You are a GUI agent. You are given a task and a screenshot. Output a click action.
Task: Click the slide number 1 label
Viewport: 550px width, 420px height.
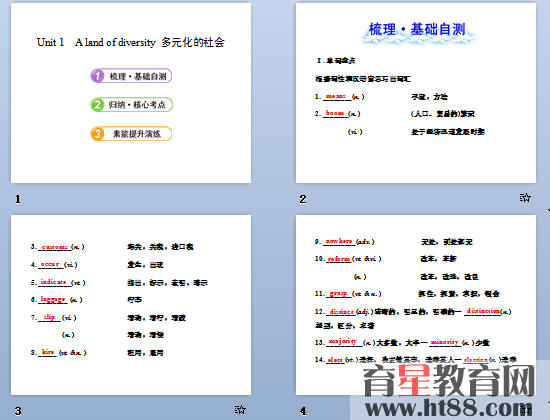point(18,199)
